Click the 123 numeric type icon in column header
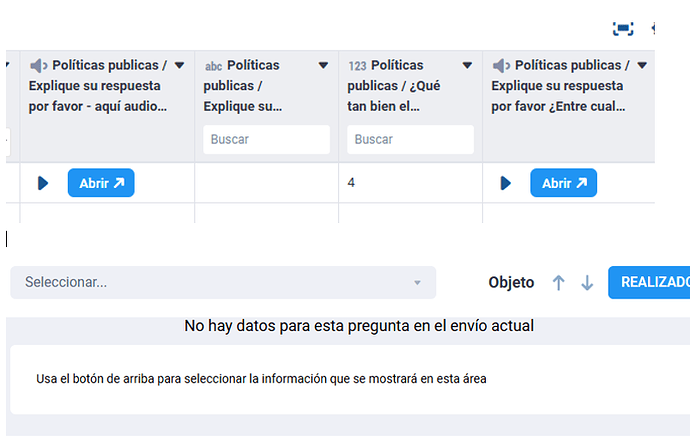Screen dimensions: 690x447 357,66
